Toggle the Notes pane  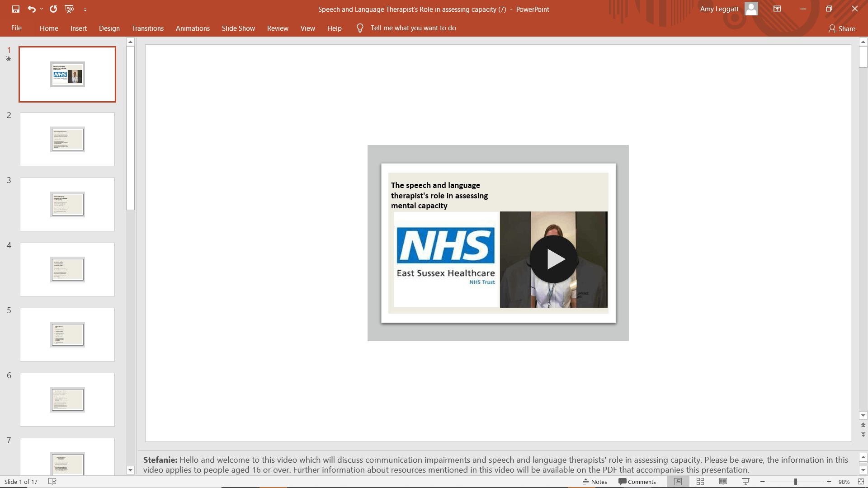pos(595,482)
